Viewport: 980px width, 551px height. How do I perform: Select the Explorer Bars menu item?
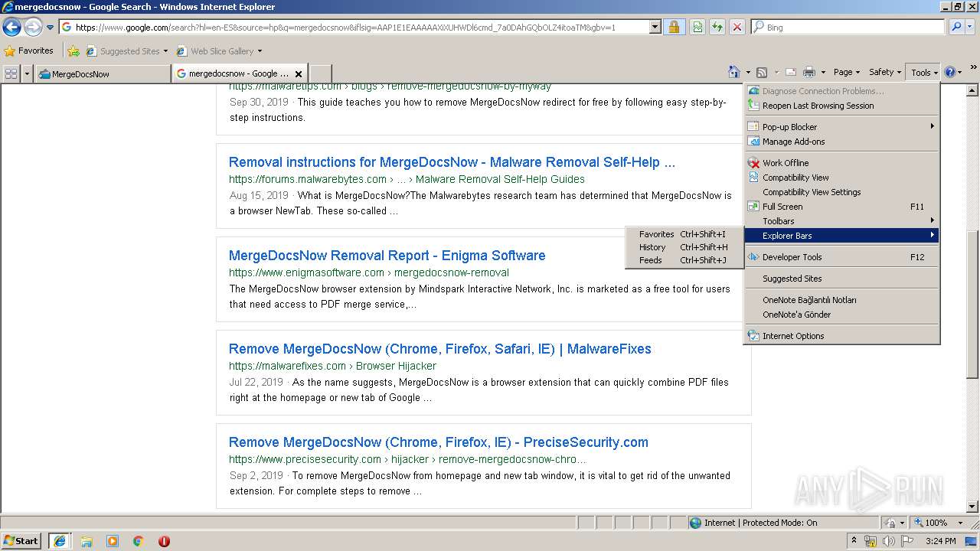[x=841, y=236]
